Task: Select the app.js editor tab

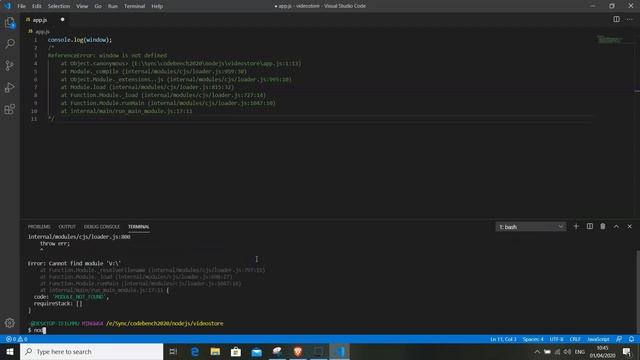Action: [x=45, y=20]
